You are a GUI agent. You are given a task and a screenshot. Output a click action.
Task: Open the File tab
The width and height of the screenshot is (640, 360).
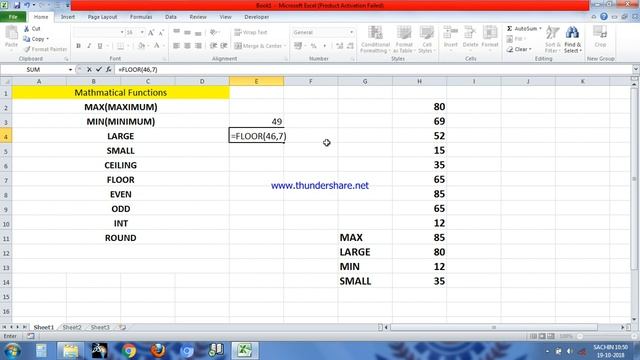pyautogui.click(x=13, y=17)
